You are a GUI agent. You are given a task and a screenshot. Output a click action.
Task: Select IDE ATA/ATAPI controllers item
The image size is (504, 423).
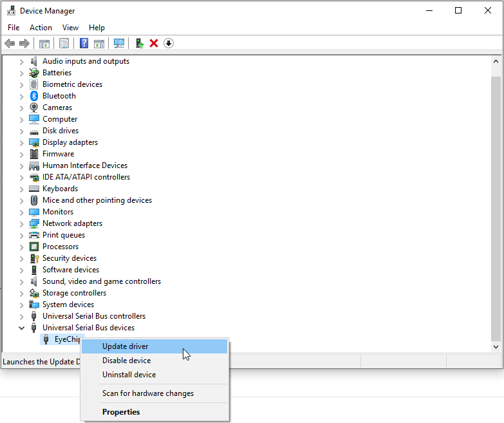coord(86,177)
